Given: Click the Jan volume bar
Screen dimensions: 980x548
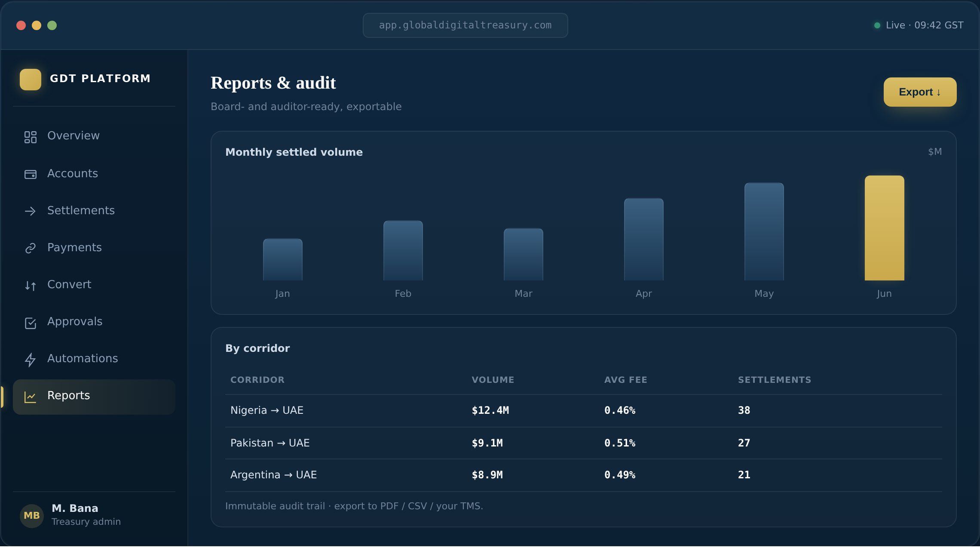Looking at the screenshot, I should (283, 260).
